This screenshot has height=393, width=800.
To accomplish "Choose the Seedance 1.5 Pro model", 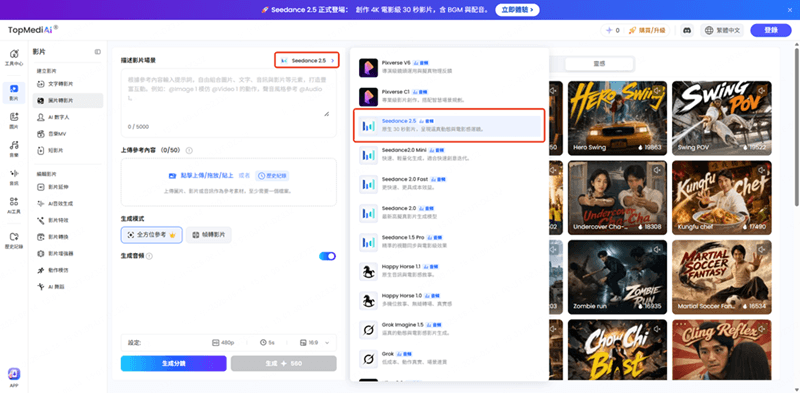I will (x=449, y=242).
